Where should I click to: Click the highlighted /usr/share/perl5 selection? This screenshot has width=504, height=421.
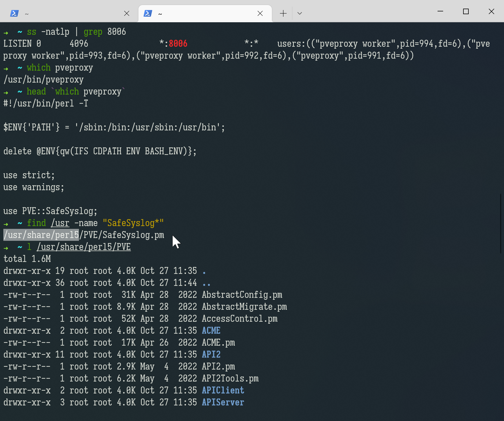41,235
